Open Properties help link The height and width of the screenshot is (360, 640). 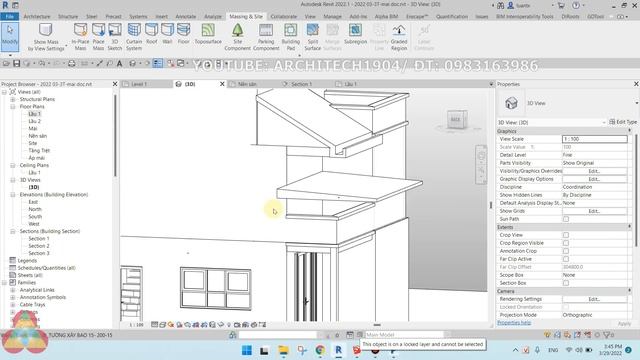(x=514, y=322)
